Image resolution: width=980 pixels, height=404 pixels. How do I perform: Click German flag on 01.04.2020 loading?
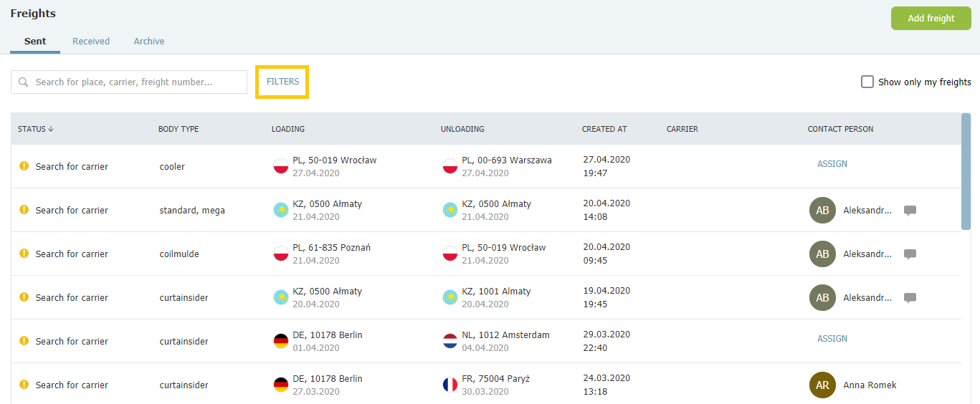click(x=281, y=341)
